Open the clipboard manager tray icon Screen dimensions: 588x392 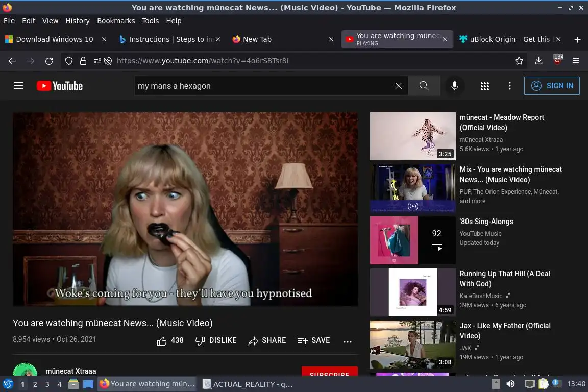tap(544, 384)
